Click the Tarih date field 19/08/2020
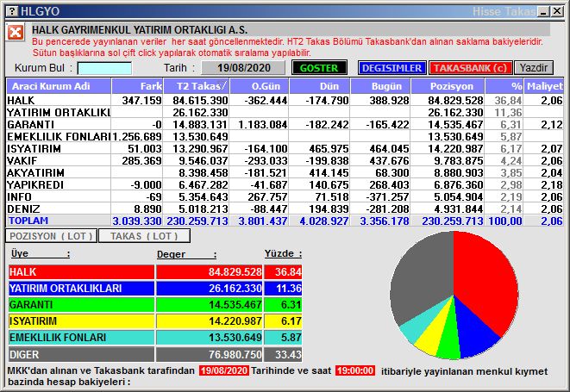Viewport: 570px width, 392px height. point(243,67)
